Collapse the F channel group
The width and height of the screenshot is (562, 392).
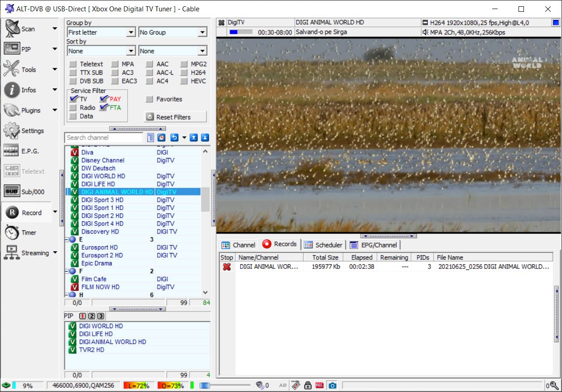click(67, 271)
